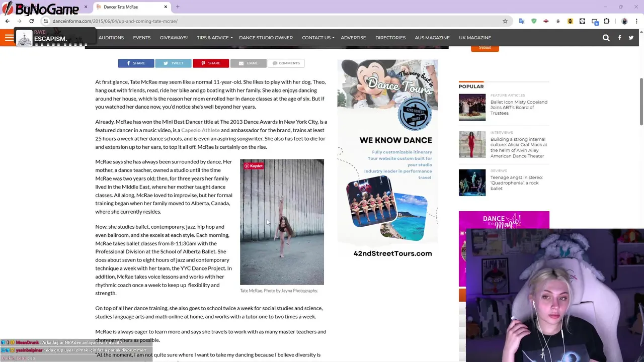Follow the Capezio Athlete link
The height and width of the screenshot is (362, 644).
[x=200, y=130]
